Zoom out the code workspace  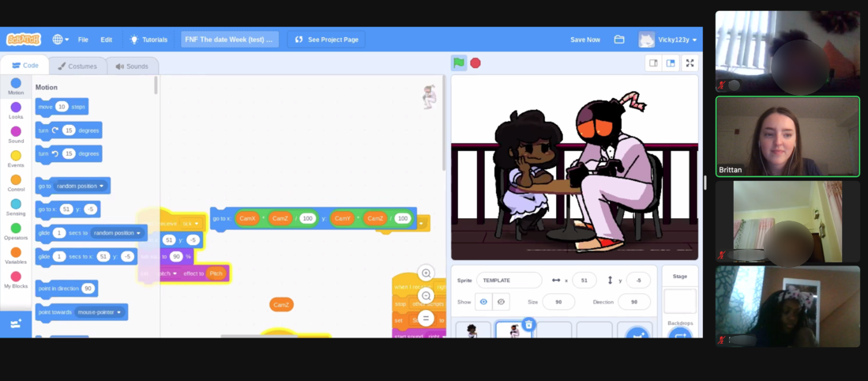coord(426,296)
